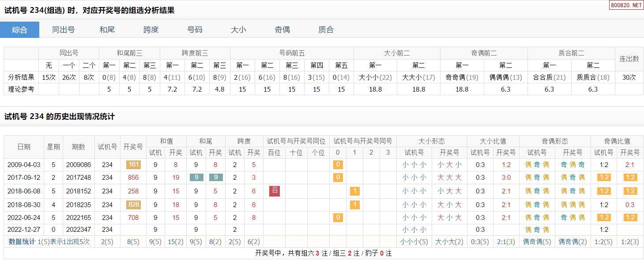
Task: Switch to the 跨度 tab
Action: click(151, 30)
